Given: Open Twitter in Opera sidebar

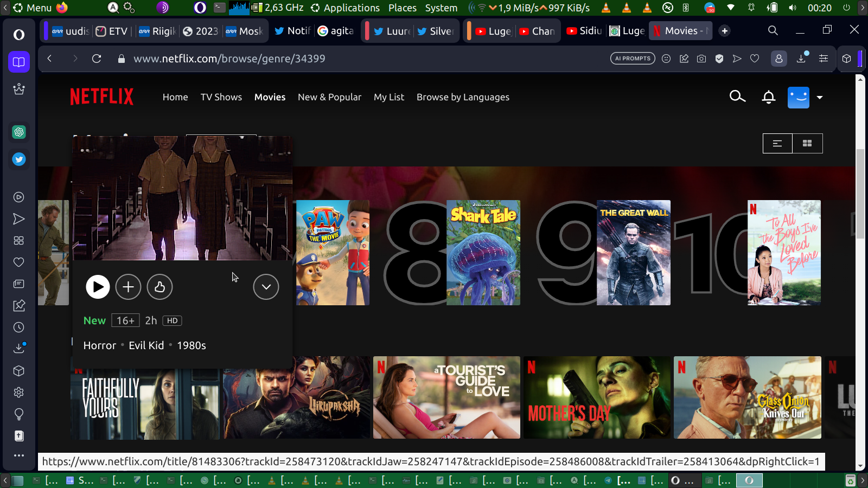Looking at the screenshot, I should [x=19, y=159].
